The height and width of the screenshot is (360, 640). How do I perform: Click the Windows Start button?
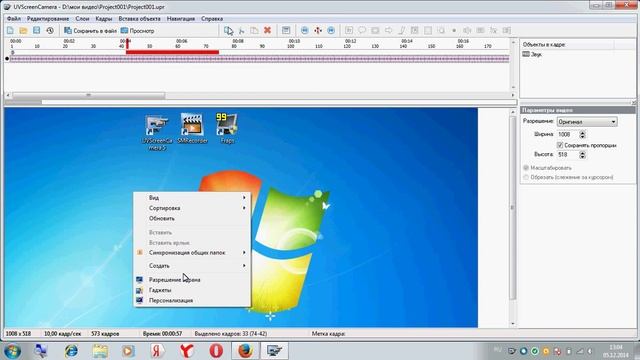[12, 351]
